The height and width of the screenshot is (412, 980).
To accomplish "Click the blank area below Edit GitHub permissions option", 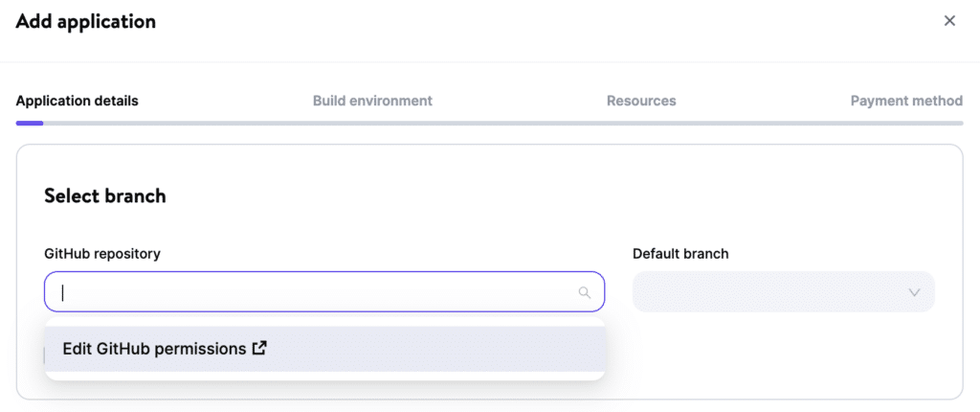I will click(x=325, y=376).
